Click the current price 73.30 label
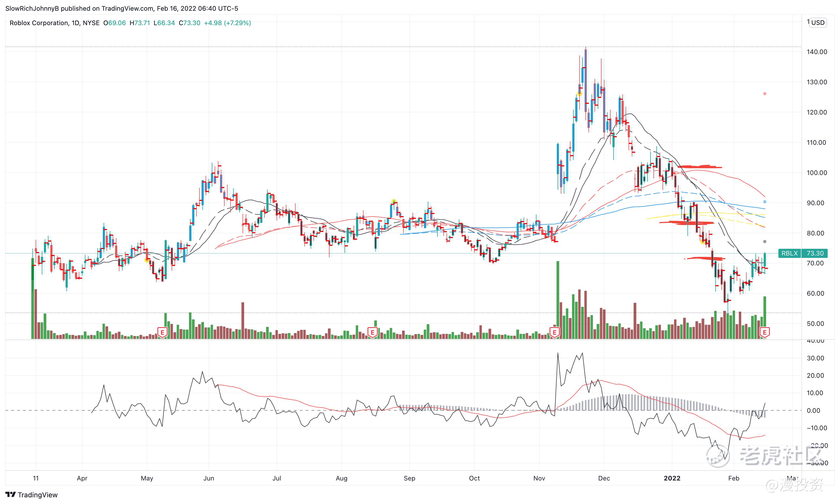This screenshot has width=840, height=504. tap(815, 253)
